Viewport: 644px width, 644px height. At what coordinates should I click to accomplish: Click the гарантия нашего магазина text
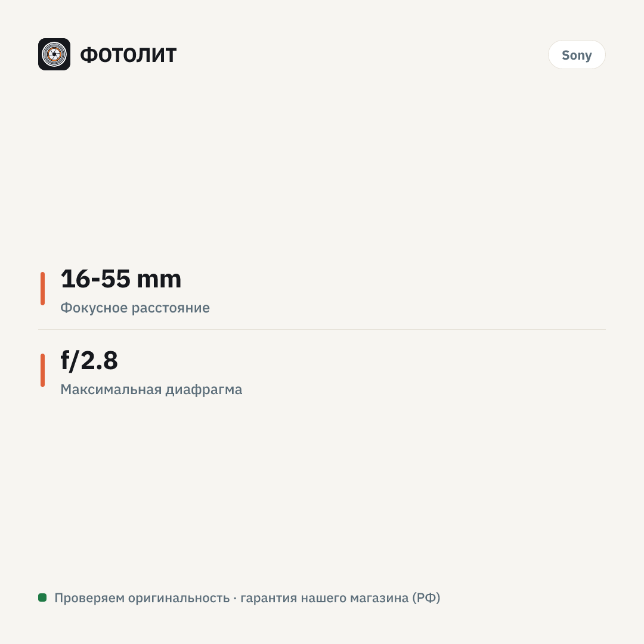324,598
